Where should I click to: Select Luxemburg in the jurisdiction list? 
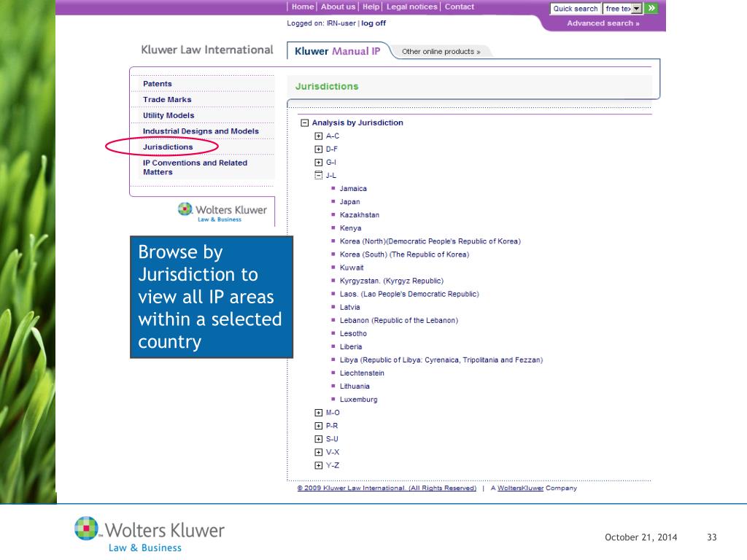pyautogui.click(x=358, y=400)
